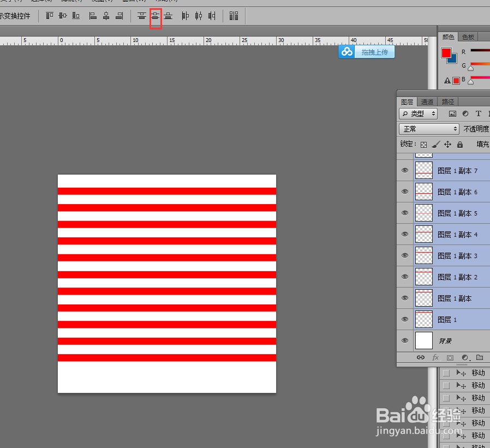Image resolution: width=490 pixels, height=448 pixels.
Task: Align horizontal centers of selected layers
Action: 106,16
